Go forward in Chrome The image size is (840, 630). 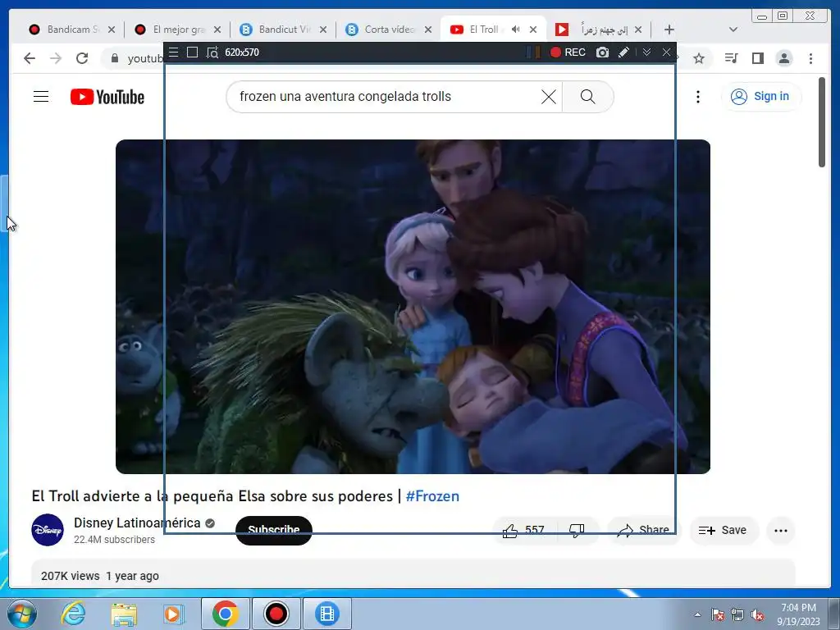[x=56, y=58]
